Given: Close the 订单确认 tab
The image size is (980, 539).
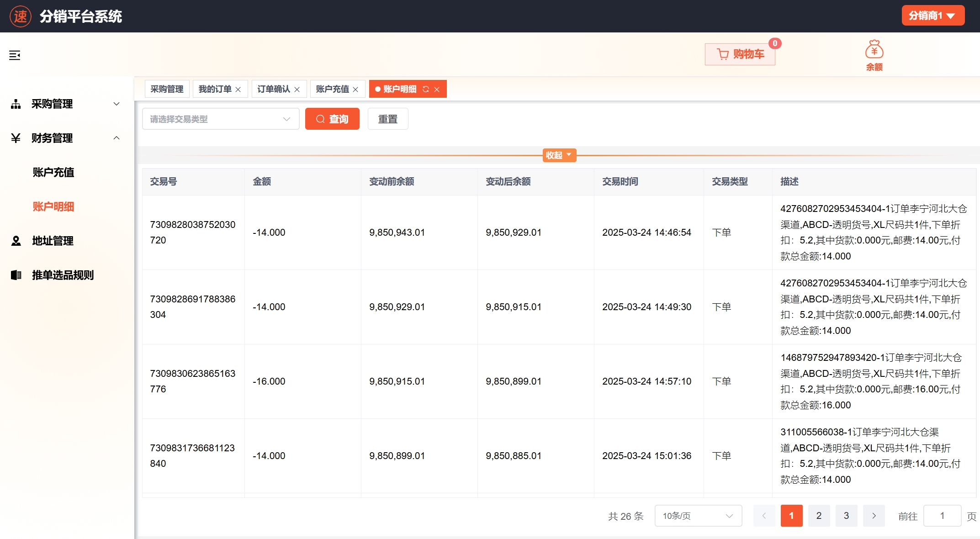Looking at the screenshot, I should coord(297,90).
